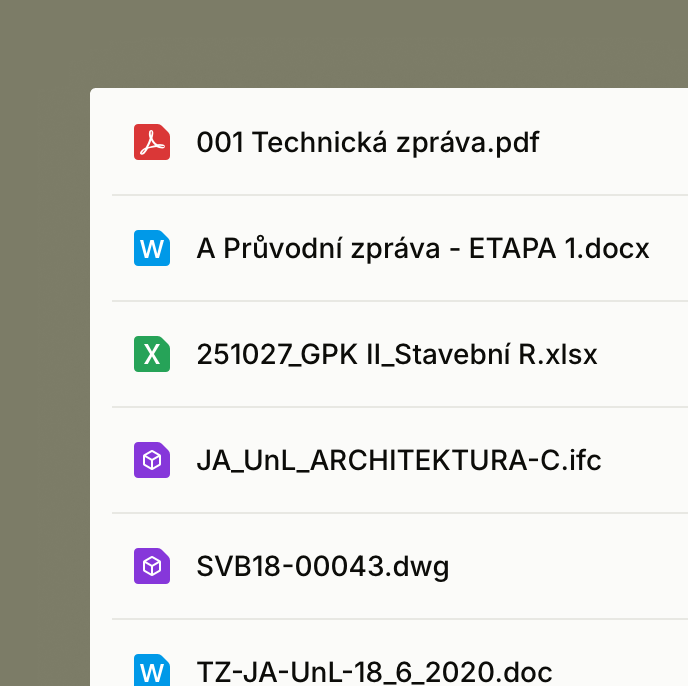Open 001 Technická zpráva.pdf

pyautogui.click(x=368, y=143)
